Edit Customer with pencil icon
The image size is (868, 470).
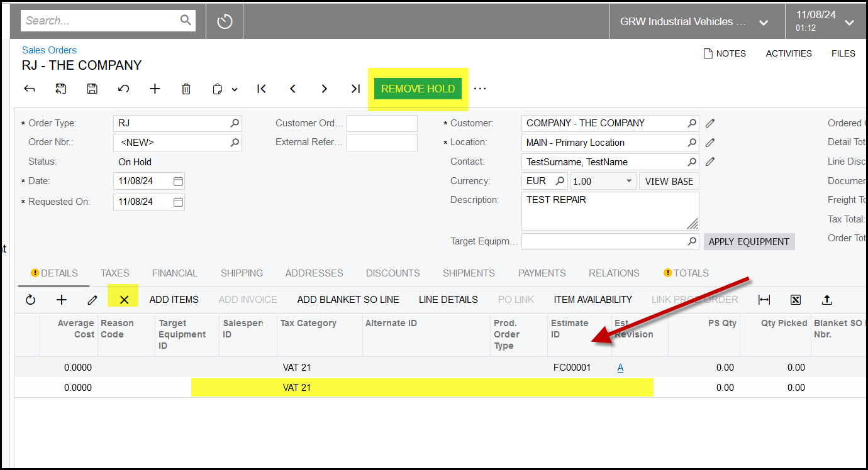coord(710,123)
